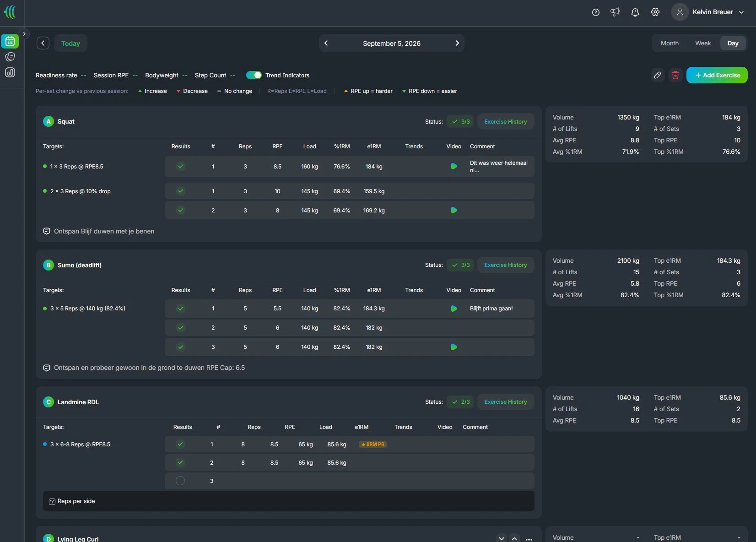The width and height of the screenshot is (756, 542).
Task: Open the settings gear icon
Action: [x=655, y=12]
